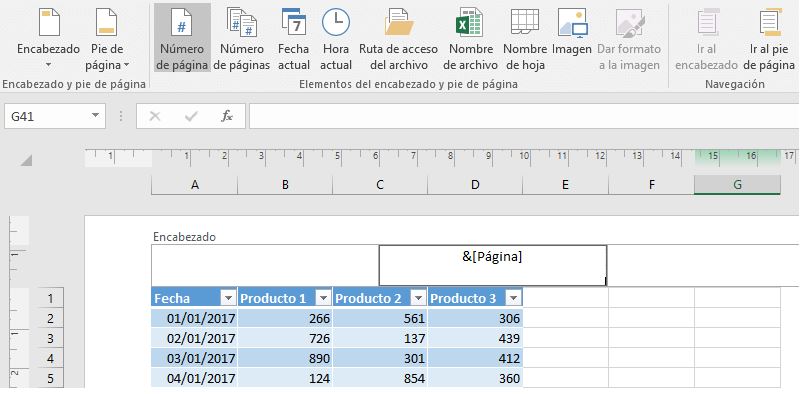Insert Hora actual clock element
The width and height of the screenshot is (802, 394).
pyautogui.click(x=336, y=38)
